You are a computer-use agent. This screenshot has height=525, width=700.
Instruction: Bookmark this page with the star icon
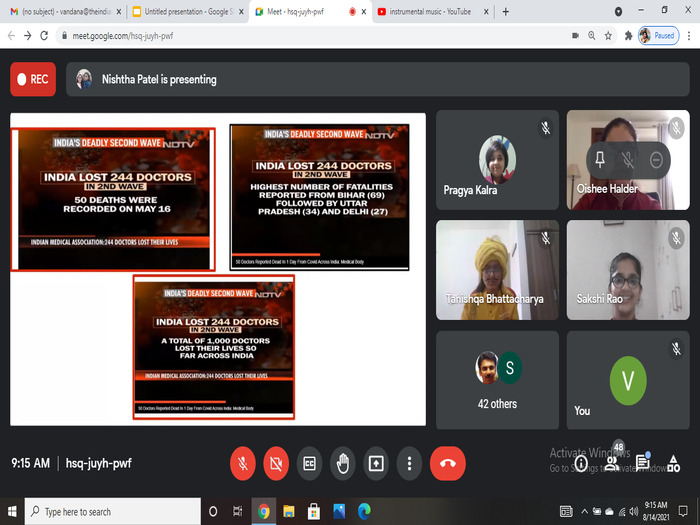coord(608,36)
